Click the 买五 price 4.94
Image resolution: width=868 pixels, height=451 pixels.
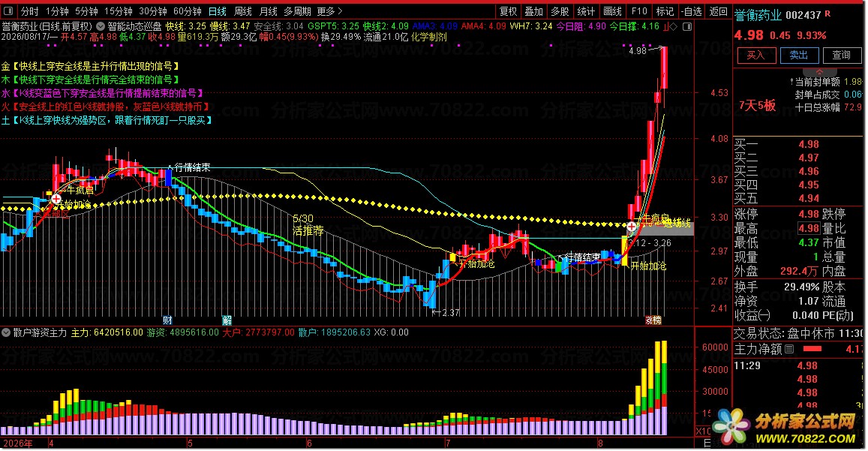[808, 198]
